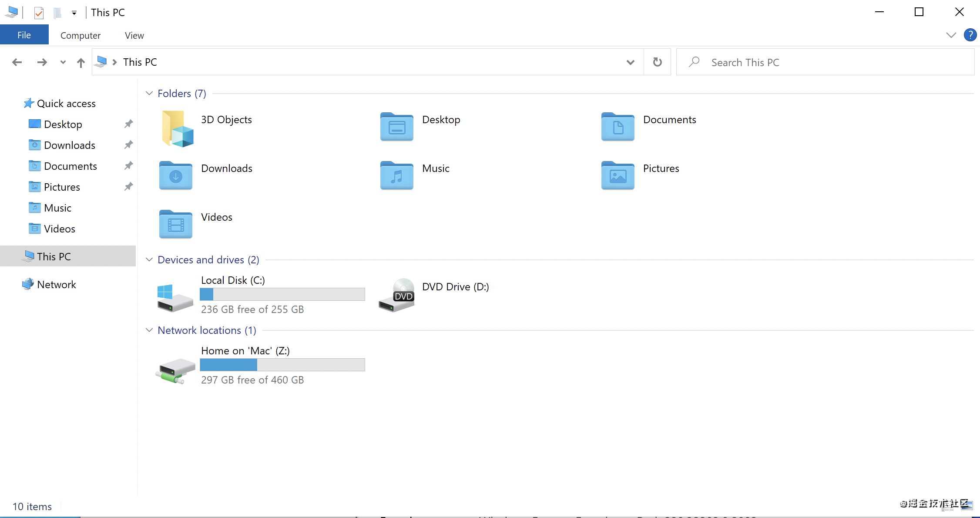980x518 pixels.
Task: Navigate up one folder level
Action: pyautogui.click(x=81, y=61)
